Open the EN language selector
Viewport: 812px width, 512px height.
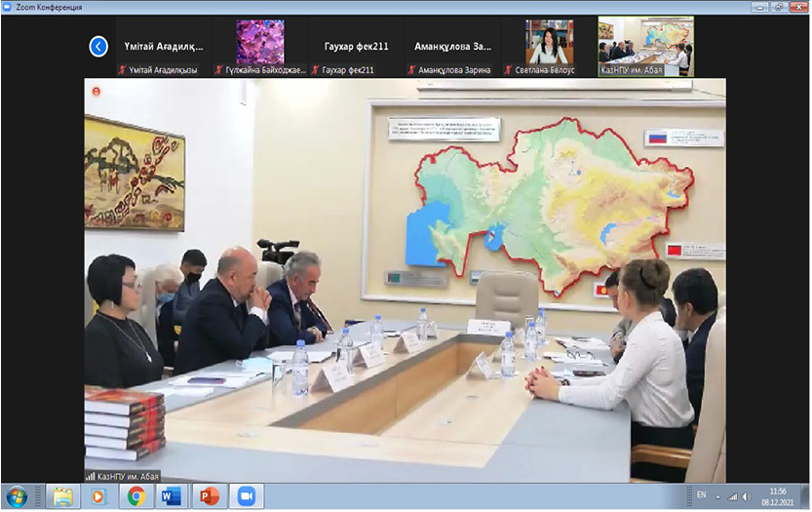[x=700, y=495]
